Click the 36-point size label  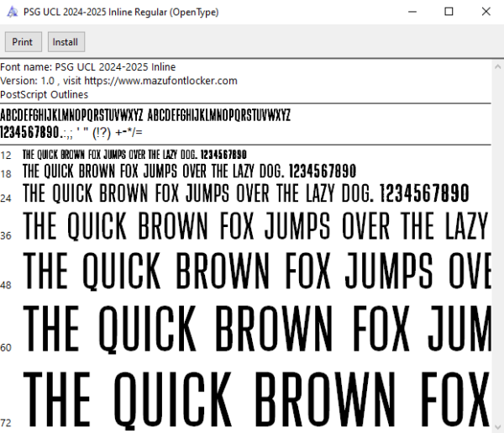coord(6,235)
